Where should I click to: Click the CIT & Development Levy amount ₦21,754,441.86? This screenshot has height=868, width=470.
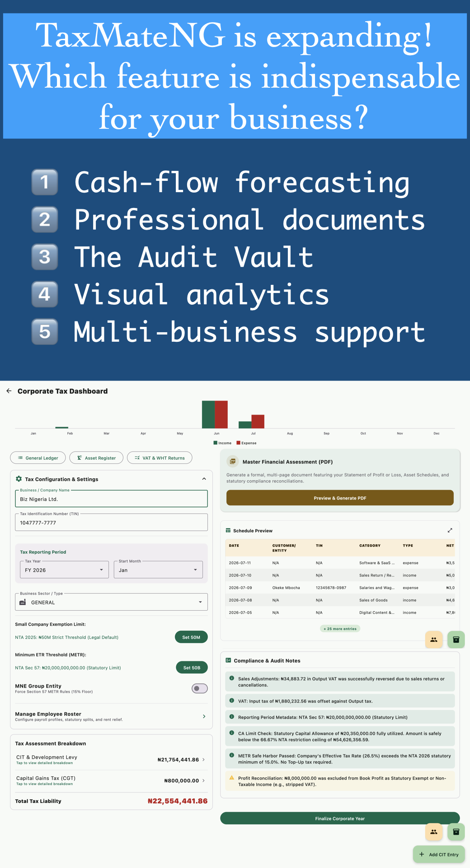tap(178, 759)
